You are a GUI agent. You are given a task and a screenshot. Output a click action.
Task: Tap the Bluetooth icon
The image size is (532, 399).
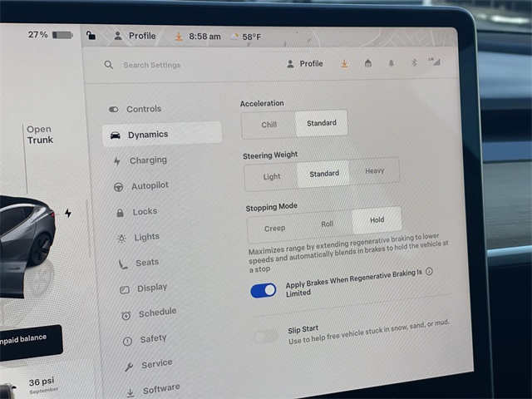pyautogui.click(x=413, y=62)
